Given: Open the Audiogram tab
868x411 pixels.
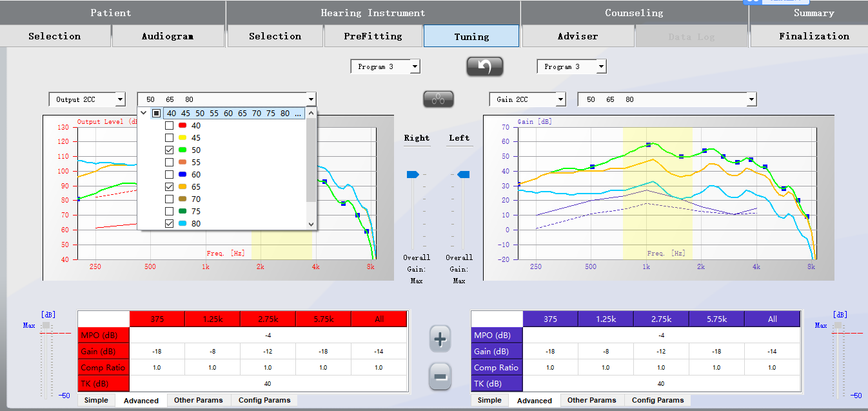Looking at the screenshot, I should click(x=167, y=36).
